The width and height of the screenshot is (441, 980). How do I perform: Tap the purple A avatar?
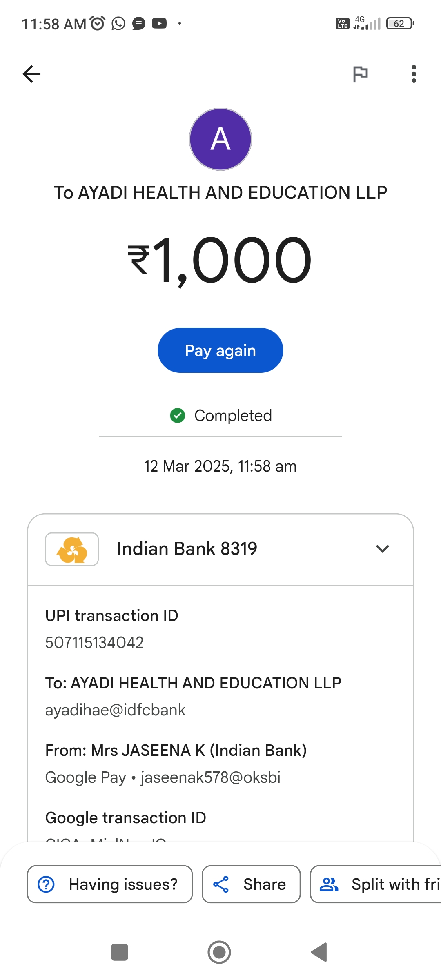(220, 139)
